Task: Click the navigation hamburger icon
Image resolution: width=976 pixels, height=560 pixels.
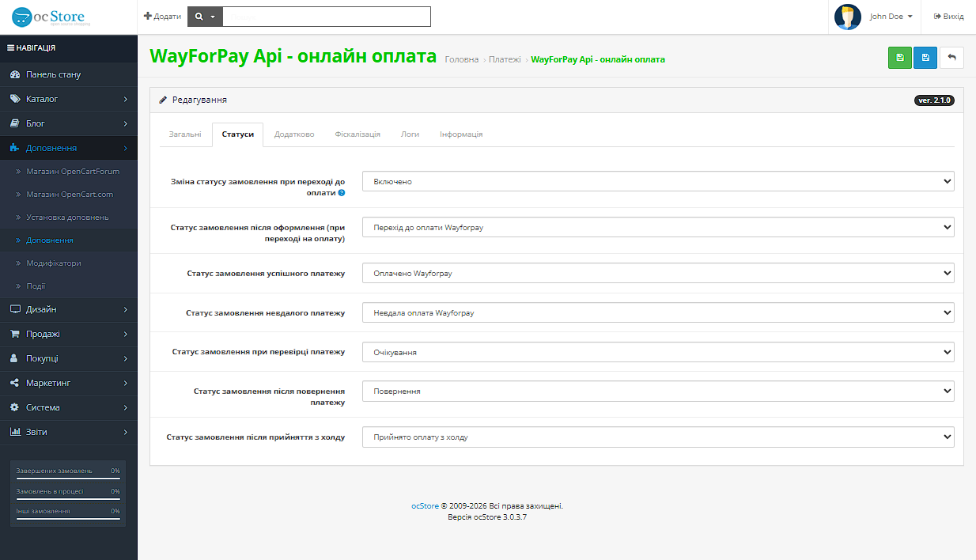Action: [10, 47]
